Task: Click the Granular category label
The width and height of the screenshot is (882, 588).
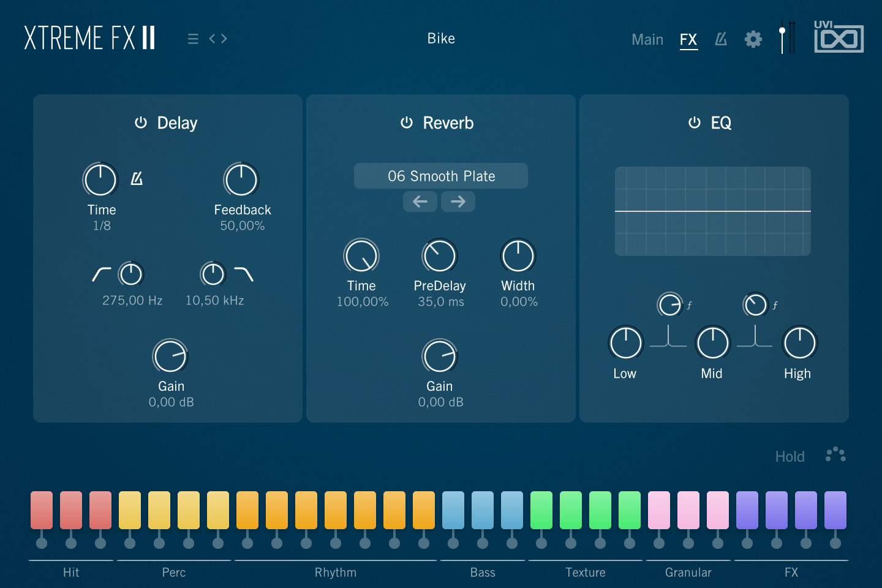Action: tap(688, 572)
